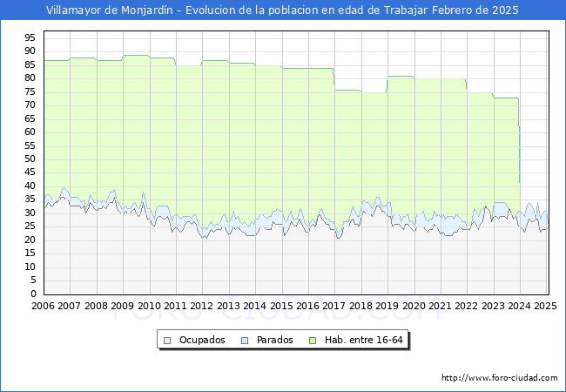
Task: Click the 25 y-axis value
Action: tap(30, 226)
